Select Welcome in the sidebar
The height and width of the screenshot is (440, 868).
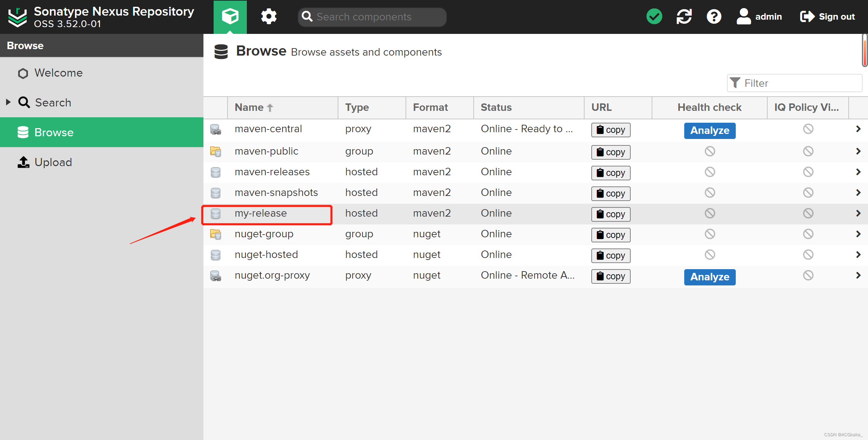coord(58,73)
